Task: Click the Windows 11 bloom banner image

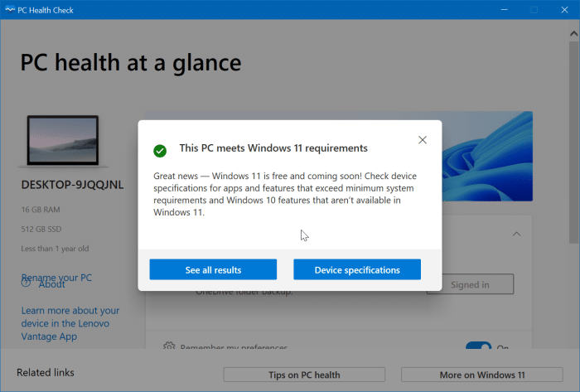Action: tap(487, 156)
